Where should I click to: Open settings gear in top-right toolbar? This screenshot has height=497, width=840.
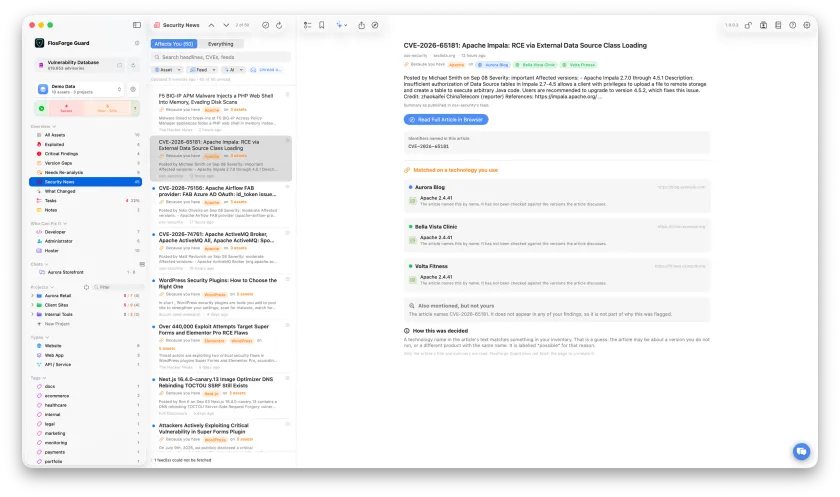coord(807,25)
